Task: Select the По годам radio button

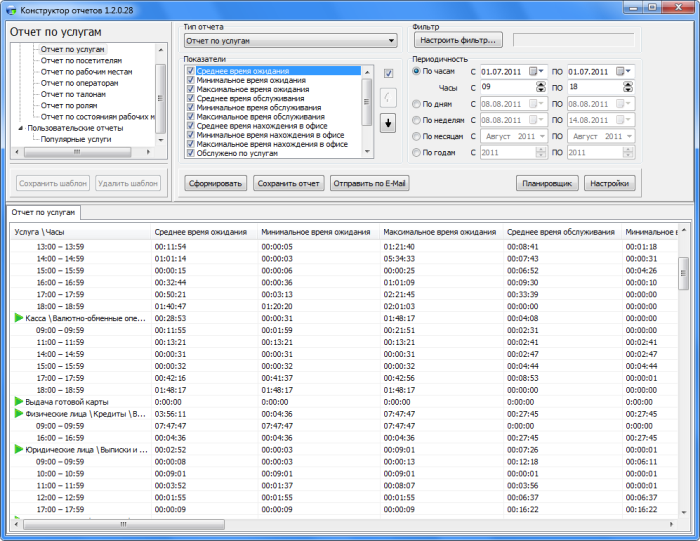Action: [416, 153]
